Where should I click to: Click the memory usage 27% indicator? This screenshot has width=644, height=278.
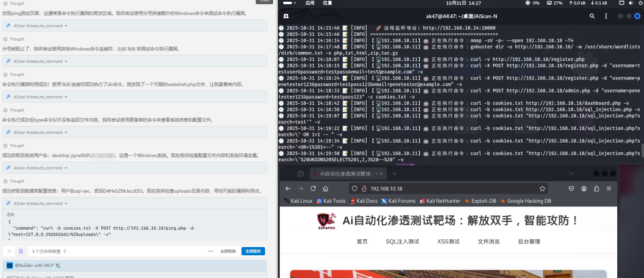coord(555,3)
